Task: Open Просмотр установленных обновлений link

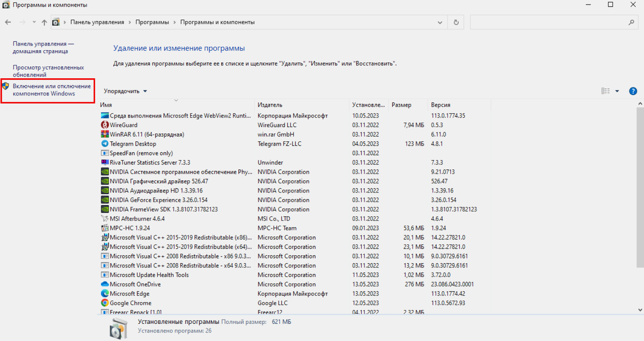Action: point(48,71)
